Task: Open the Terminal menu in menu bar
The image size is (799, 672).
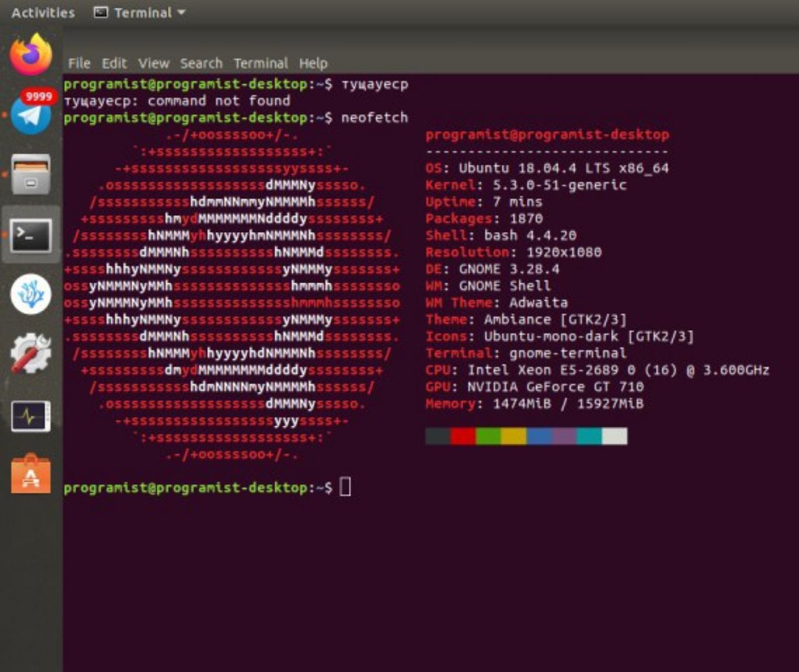Action: click(261, 63)
